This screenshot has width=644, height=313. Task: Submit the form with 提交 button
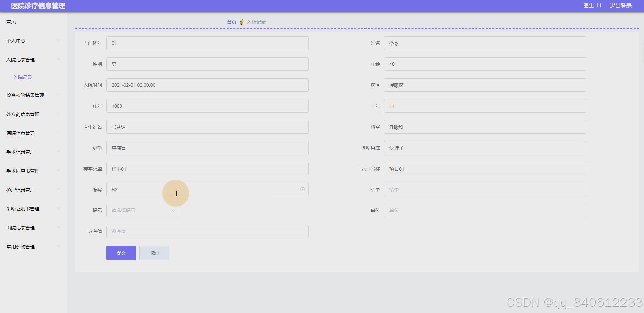coord(121,253)
